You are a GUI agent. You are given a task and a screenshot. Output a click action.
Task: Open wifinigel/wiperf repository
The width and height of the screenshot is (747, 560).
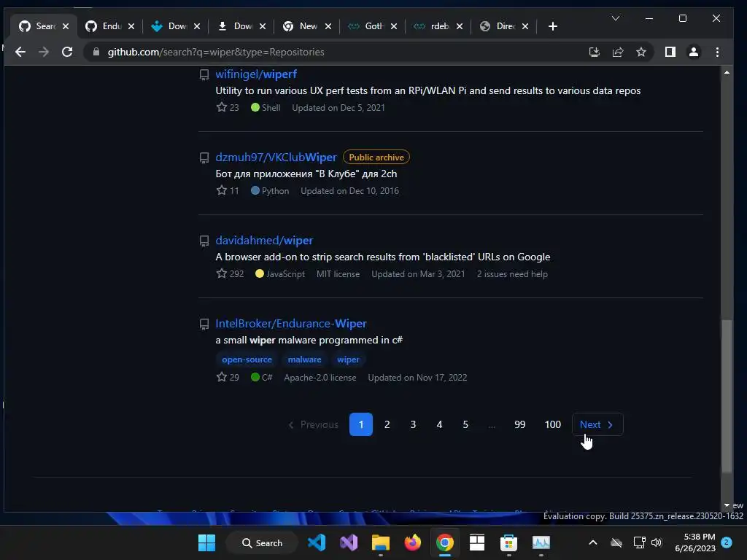256,74
